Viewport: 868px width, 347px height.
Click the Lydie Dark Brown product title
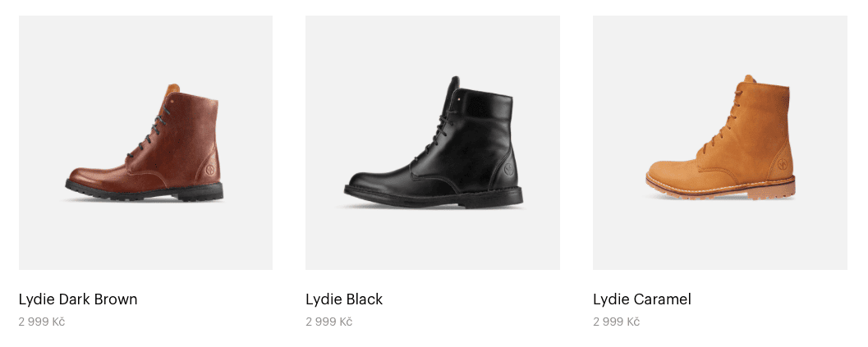pyautogui.click(x=78, y=299)
